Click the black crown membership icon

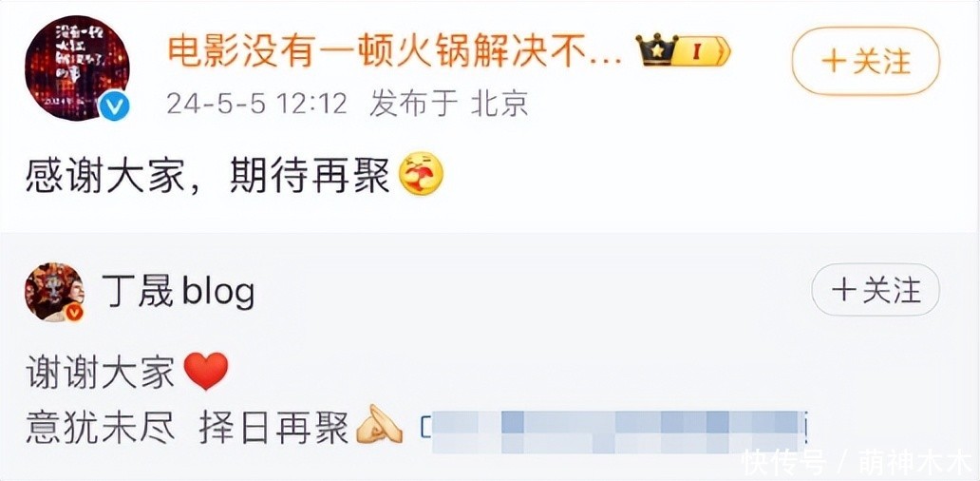(657, 49)
